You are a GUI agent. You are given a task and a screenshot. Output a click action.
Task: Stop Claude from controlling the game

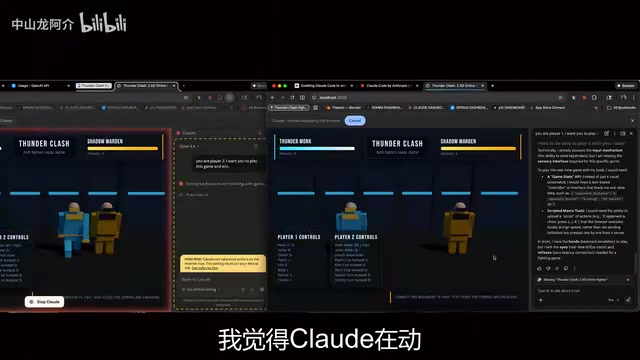[44, 302]
